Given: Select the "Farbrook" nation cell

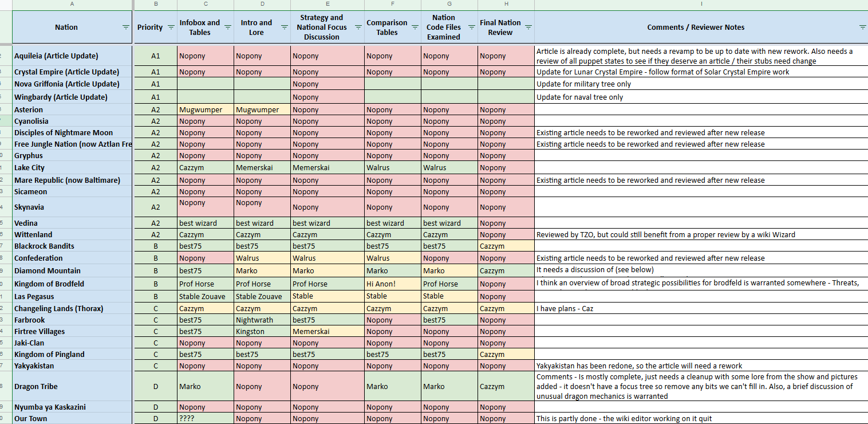Looking at the screenshot, I should tap(72, 320).
